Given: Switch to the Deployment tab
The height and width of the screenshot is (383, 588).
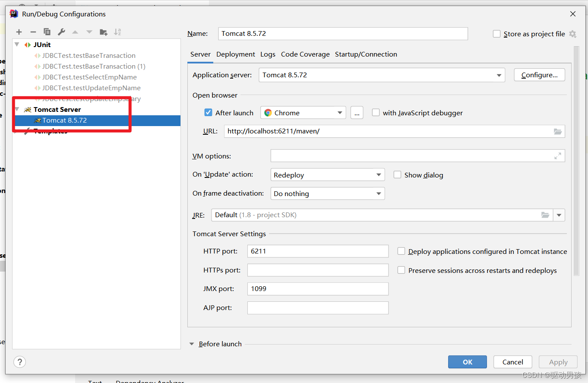Looking at the screenshot, I should [236, 54].
